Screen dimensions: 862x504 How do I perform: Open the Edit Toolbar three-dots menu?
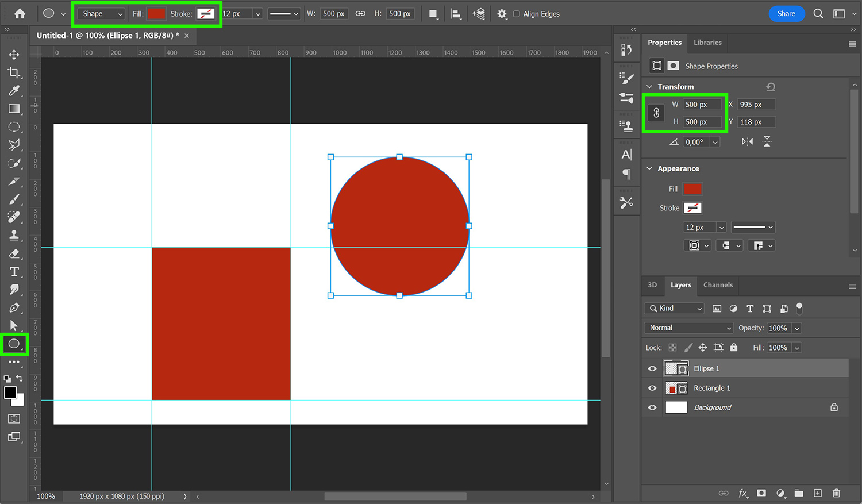pyautogui.click(x=14, y=362)
